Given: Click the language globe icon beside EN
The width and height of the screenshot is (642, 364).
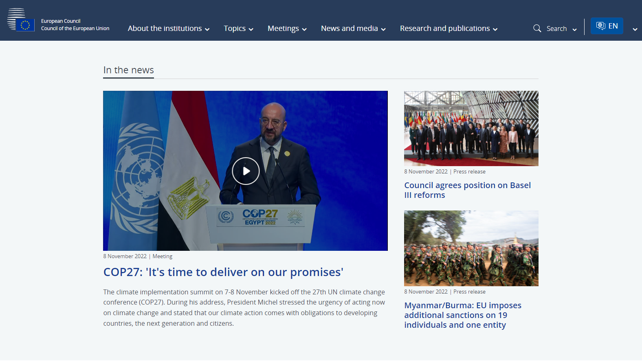Looking at the screenshot, I should tap(600, 26).
